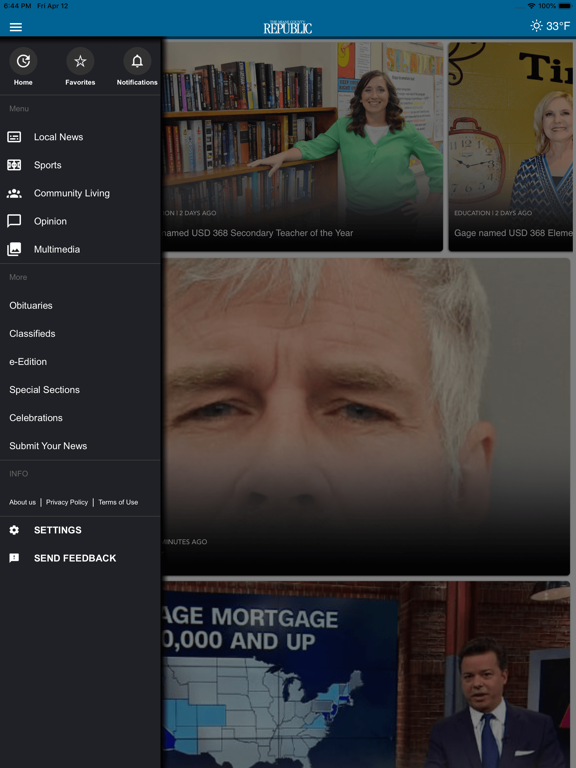This screenshot has height=768, width=576.
Task: Tap SEND FEEDBACK label
Action: click(75, 558)
